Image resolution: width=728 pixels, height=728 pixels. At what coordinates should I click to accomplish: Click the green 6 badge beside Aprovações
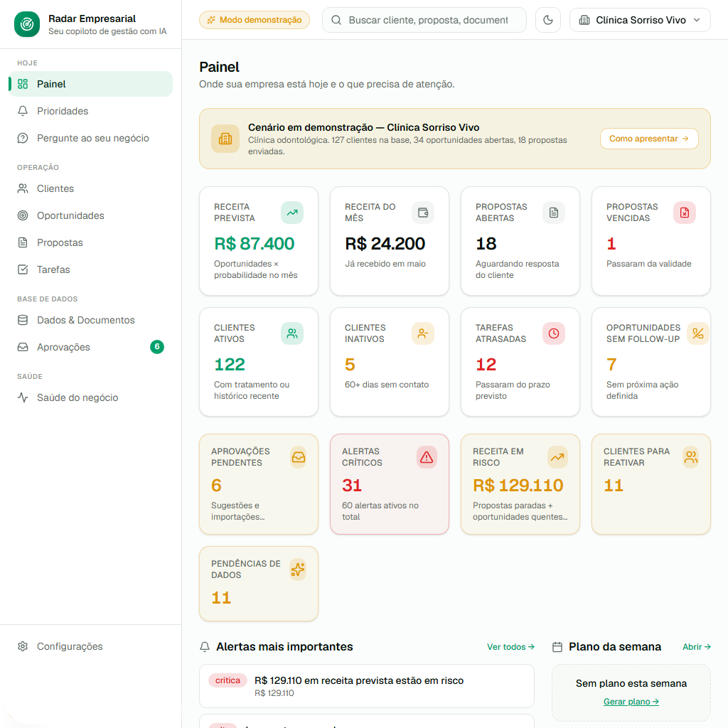(x=157, y=347)
